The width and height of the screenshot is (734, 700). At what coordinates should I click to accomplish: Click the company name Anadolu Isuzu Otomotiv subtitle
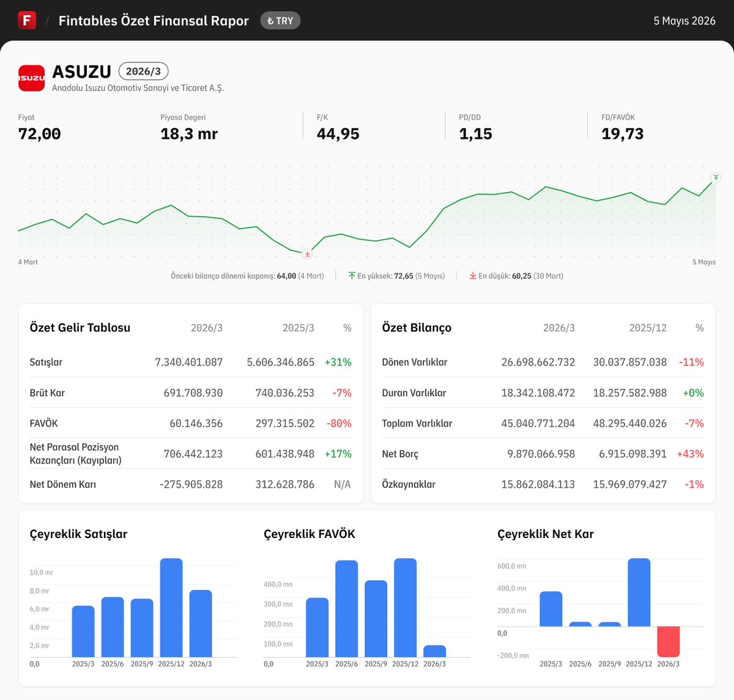point(138,88)
